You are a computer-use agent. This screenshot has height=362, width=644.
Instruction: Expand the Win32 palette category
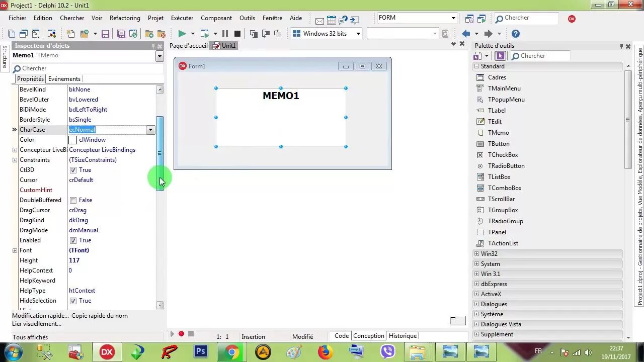point(476,254)
